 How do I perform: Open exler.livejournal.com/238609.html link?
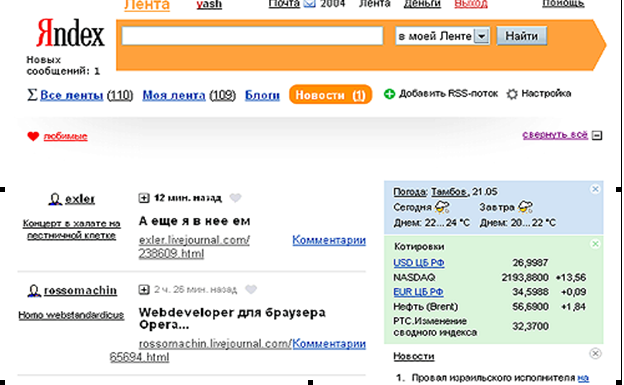194,247
